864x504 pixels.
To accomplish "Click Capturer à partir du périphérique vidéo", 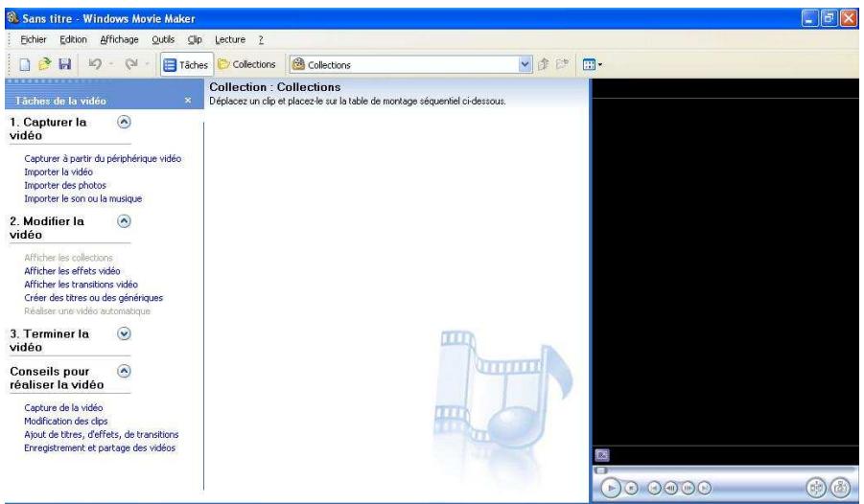I will click(103, 159).
